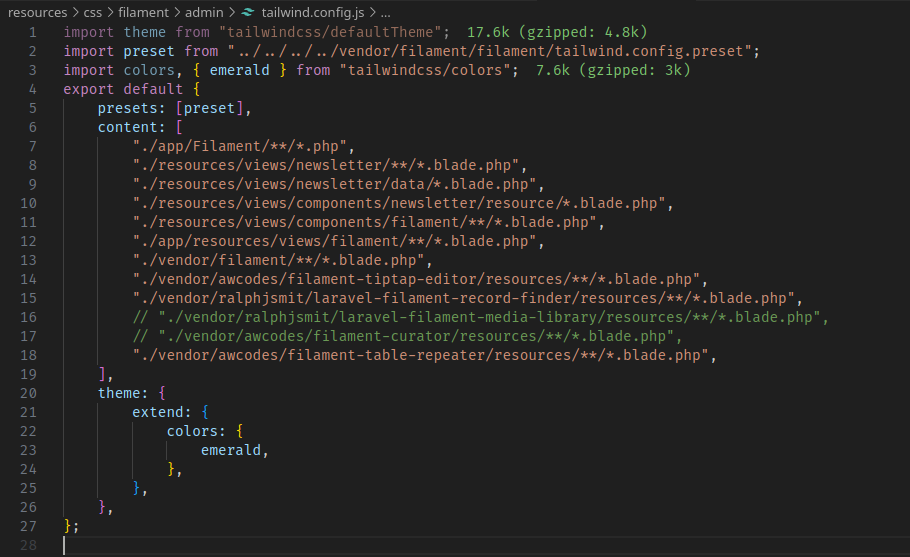
Task: Click the ./app/resources/views/filament path
Action: click(334, 241)
